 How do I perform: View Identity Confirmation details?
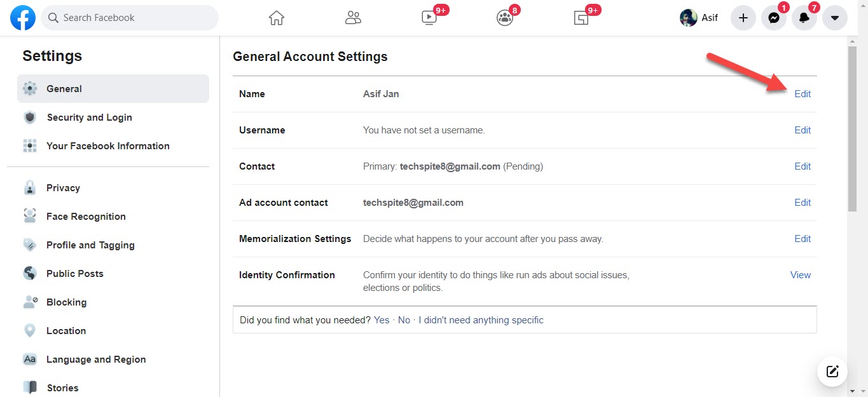click(x=800, y=275)
